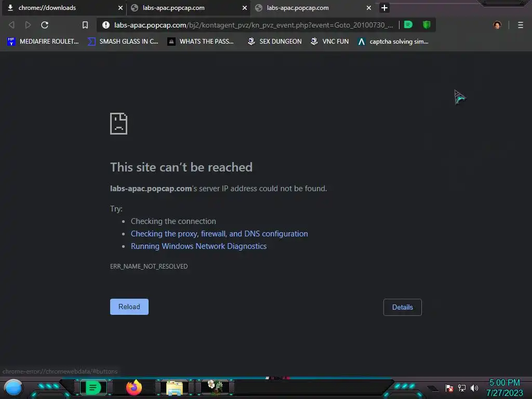Viewport: 532px width, 399px height.
Task: Switch to the middle labs-apac.popcap.com tab
Action: point(188,8)
